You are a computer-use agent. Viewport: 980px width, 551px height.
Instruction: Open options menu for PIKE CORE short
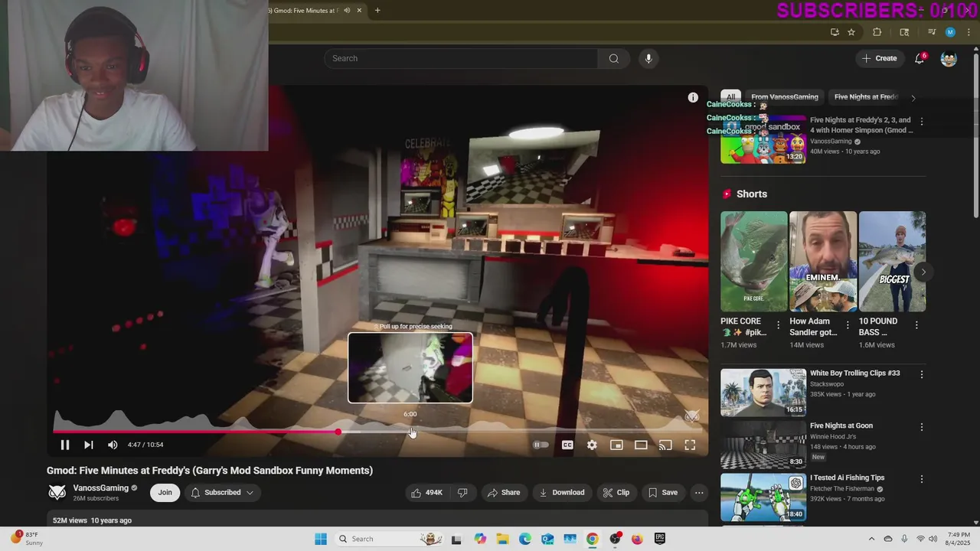(x=778, y=325)
